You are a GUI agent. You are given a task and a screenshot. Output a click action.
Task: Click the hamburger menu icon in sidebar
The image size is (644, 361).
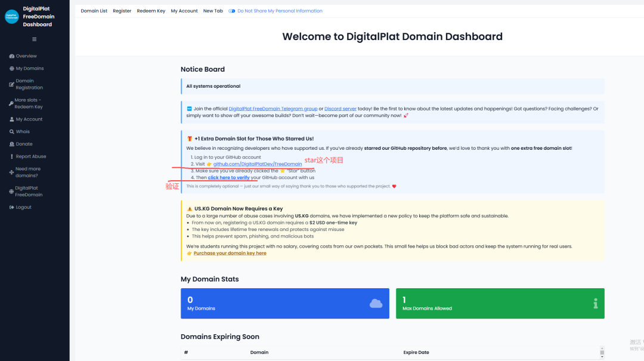pos(34,39)
